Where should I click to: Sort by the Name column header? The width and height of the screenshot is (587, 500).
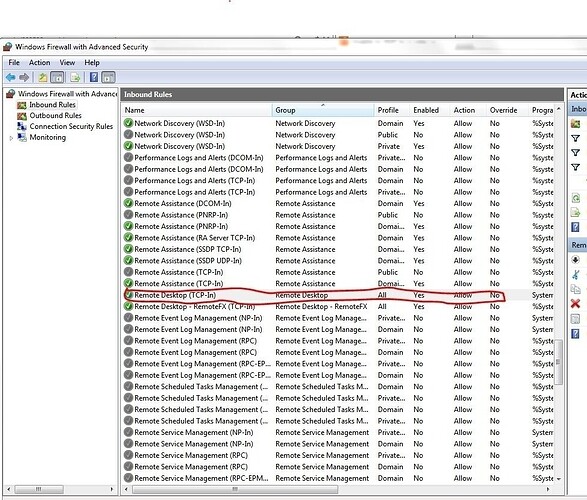(197, 110)
